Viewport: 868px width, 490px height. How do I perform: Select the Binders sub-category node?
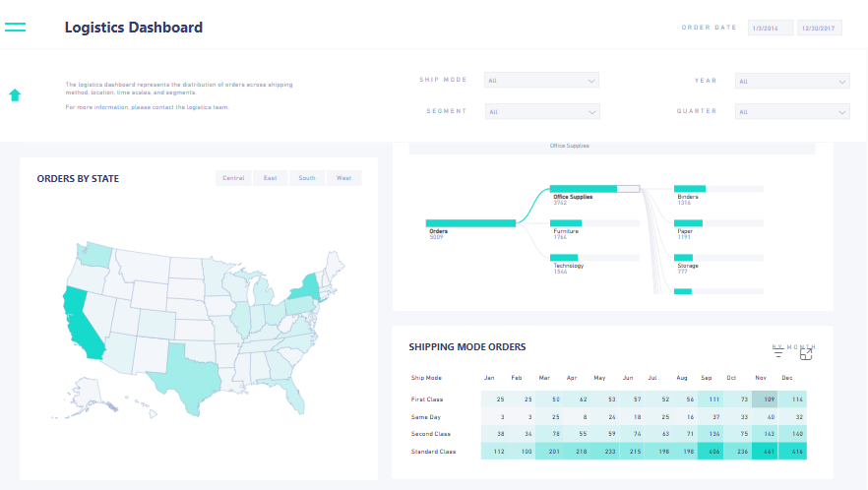point(690,188)
